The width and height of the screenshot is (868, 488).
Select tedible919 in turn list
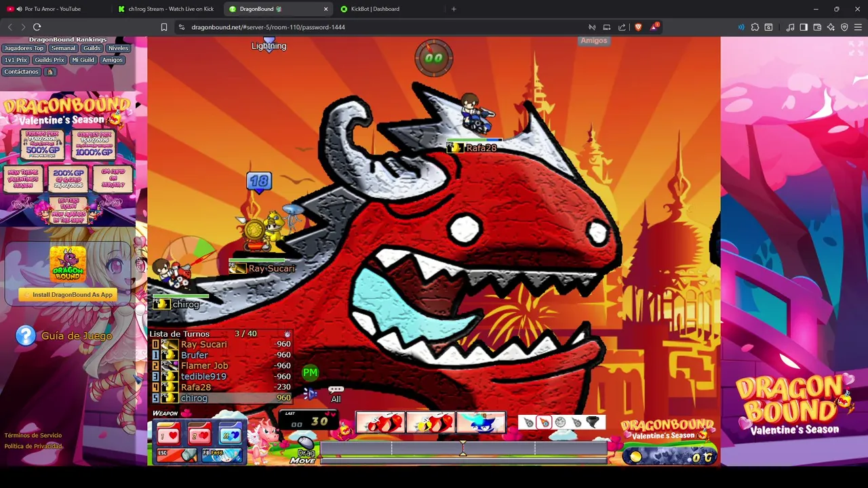[220, 376]
